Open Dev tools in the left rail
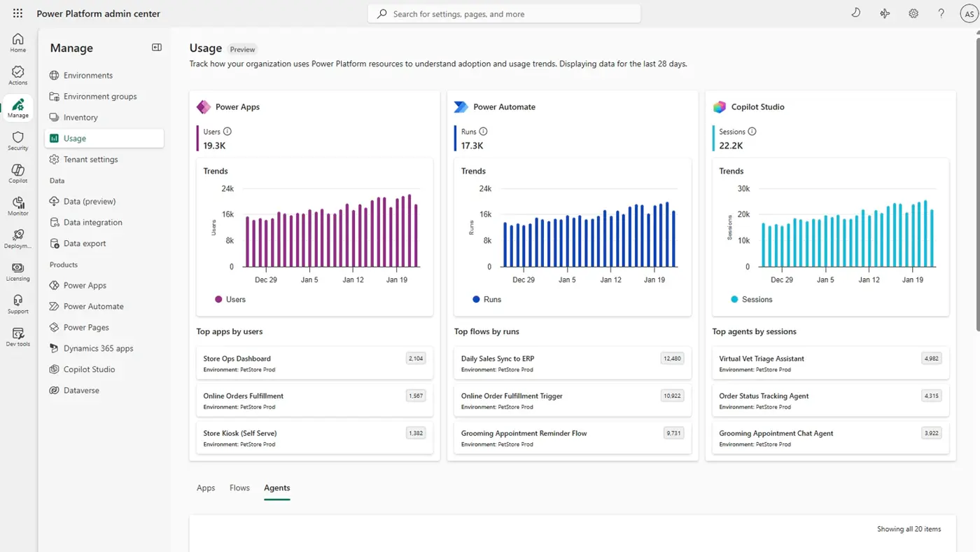Image resolution: width=980 pixels, height=552 pixels. coord(18,337)
